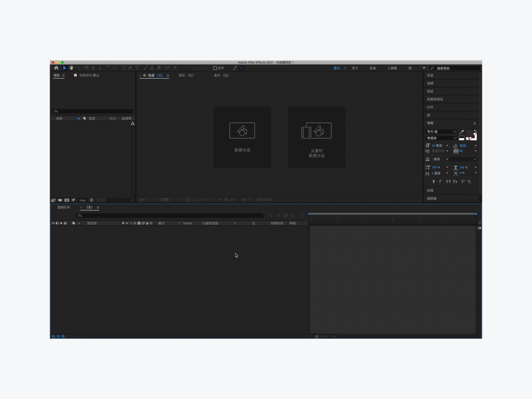Select the Eraser tool
This screenshot has width=532, height=399.
click(x=159, y=68)
